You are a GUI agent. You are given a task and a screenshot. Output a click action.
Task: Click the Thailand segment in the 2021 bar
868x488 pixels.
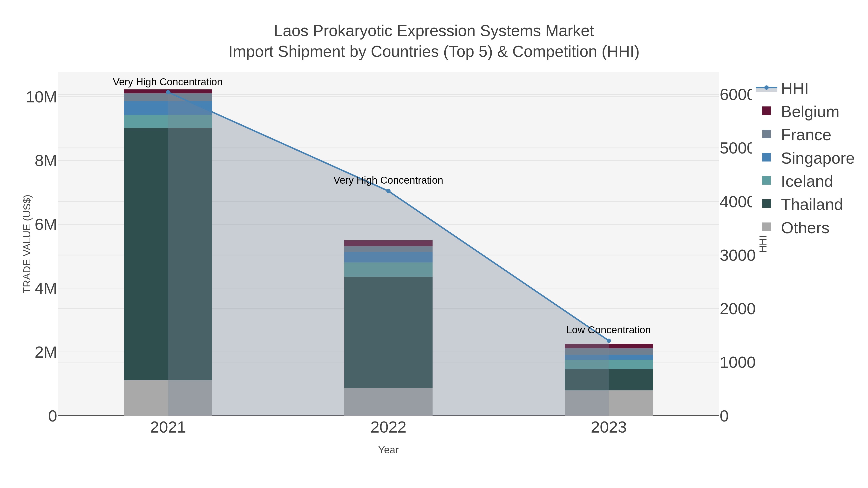pyautogui.click(x=168, y=254)
